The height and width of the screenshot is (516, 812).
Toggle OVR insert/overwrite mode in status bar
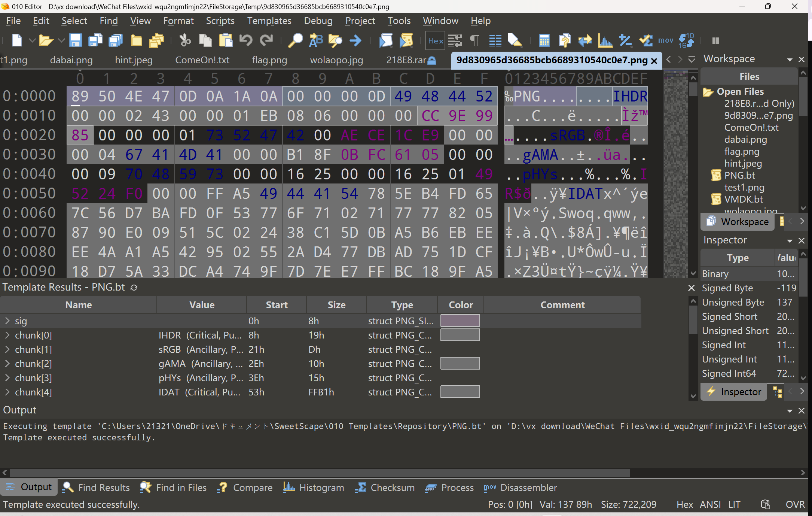(x=795, y=504)
